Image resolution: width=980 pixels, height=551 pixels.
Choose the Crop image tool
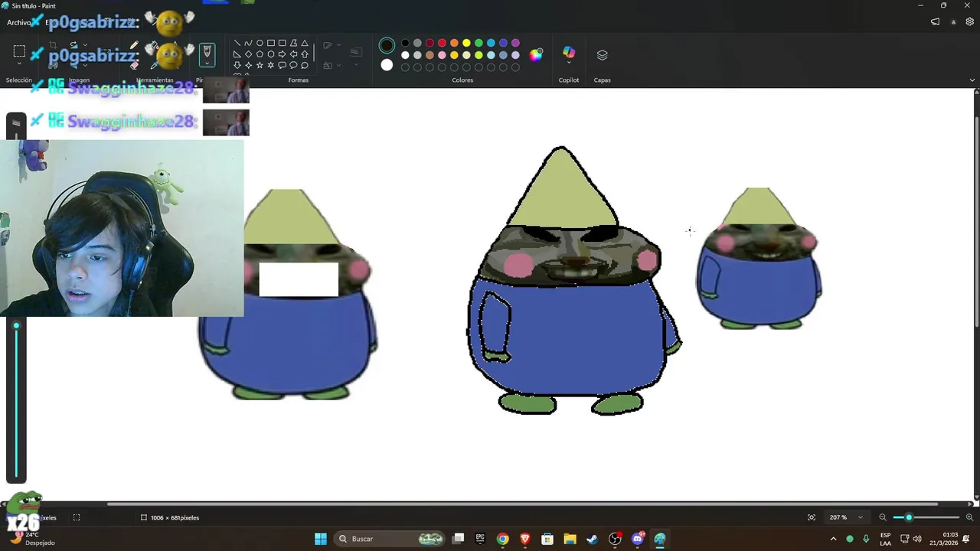53,46
